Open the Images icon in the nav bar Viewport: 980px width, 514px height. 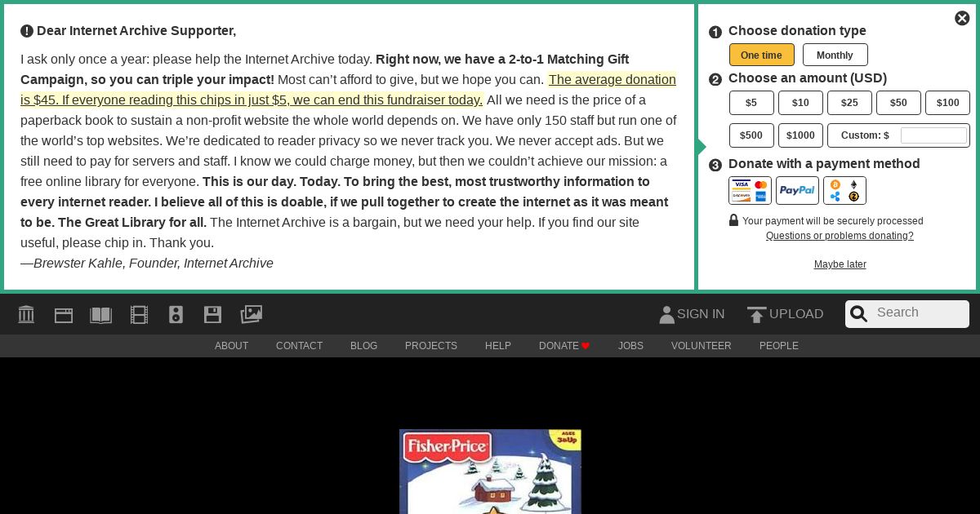click(x=251, y=314)
